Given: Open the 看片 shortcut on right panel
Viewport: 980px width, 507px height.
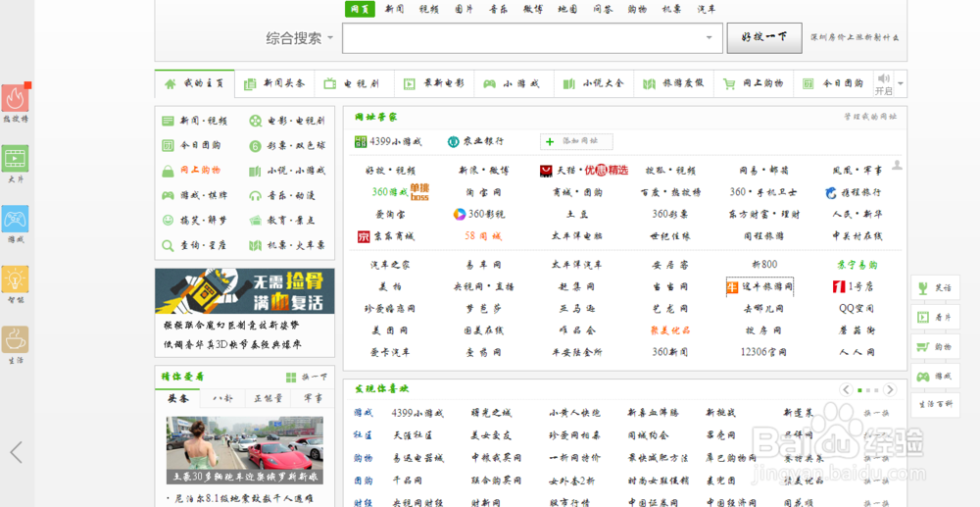Looking at the screenshot, I should coord(935,318).
